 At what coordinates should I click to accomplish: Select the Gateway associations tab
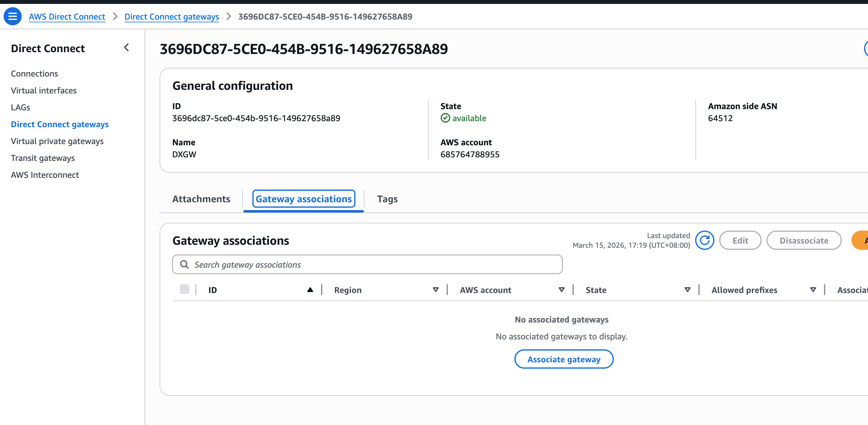point(304,199)
